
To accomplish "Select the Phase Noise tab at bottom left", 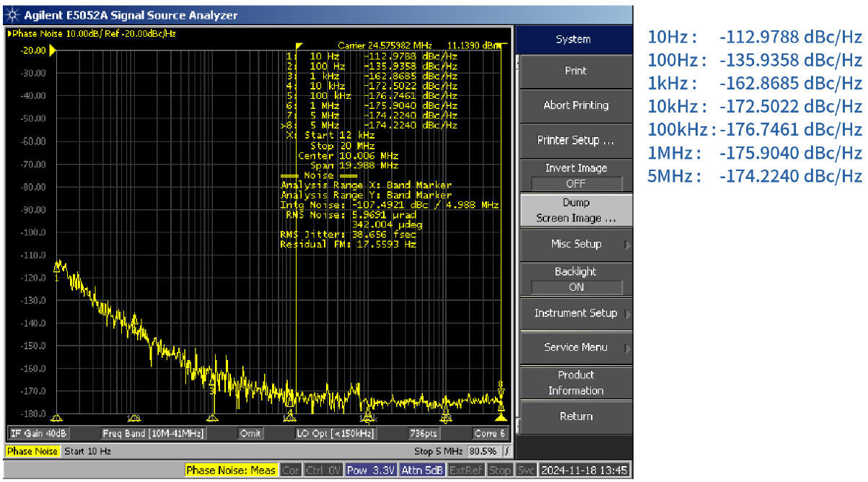I will 32,450.
